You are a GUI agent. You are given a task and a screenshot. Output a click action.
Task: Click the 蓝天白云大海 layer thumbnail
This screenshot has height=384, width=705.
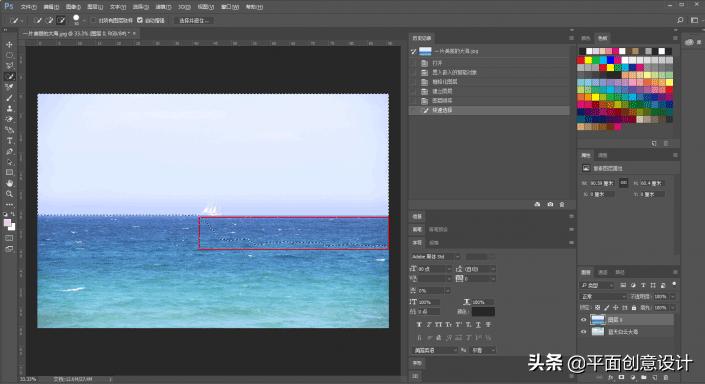[598, 332]
